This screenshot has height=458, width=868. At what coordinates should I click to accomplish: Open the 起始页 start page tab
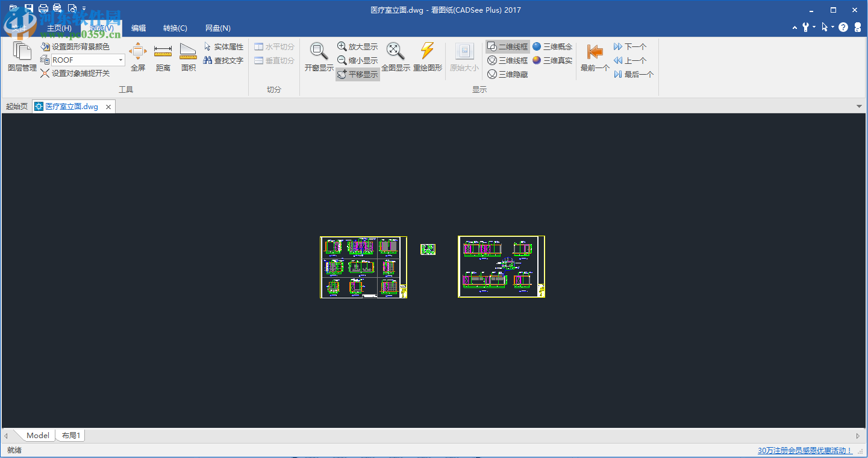click(x=16, y=106)
